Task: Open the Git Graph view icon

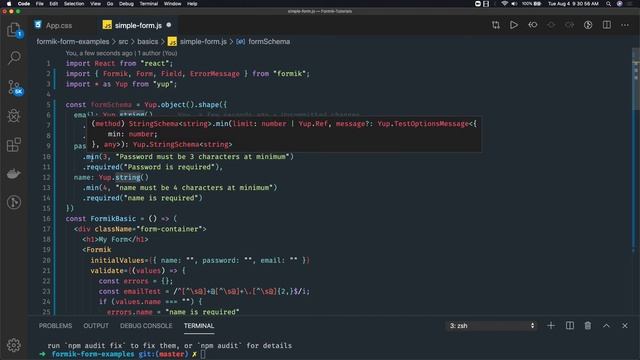Action: click(14, 202)
